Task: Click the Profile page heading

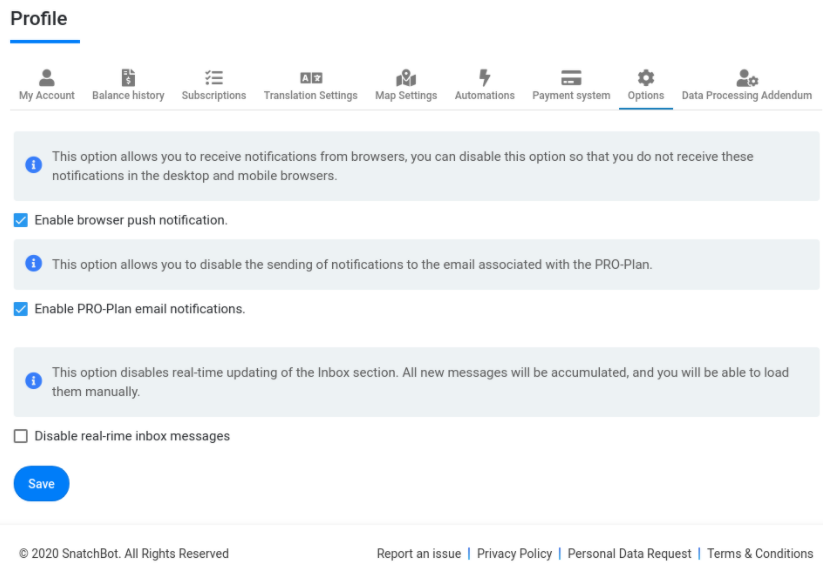Action: tap(39, 18)
